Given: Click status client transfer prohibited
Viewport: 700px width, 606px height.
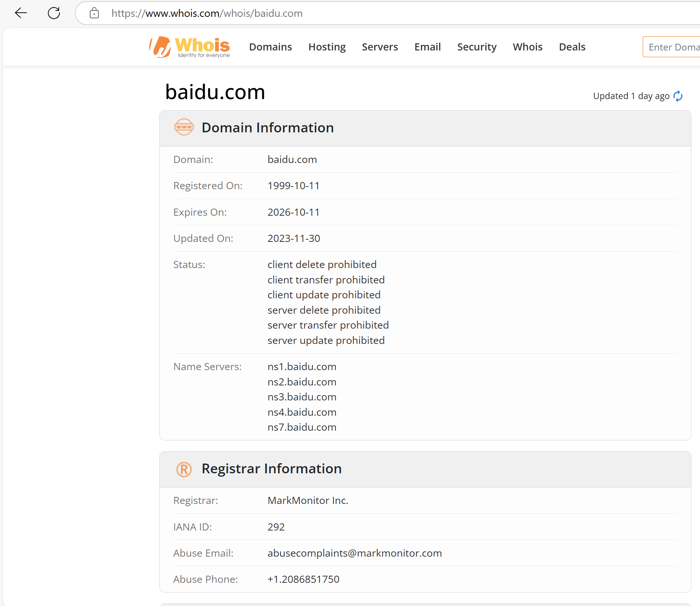Looking at the screenshot, I should pyautogui.click(x=326, y=280).
